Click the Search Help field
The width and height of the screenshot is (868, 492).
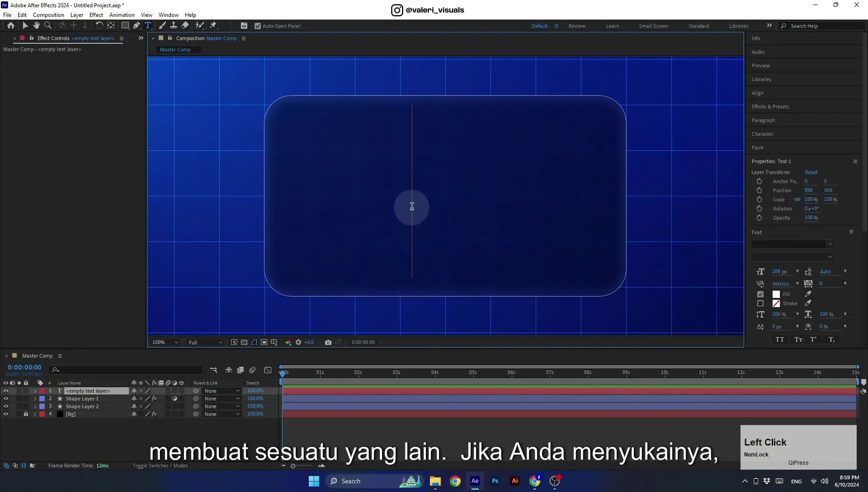tap(822, 26)
